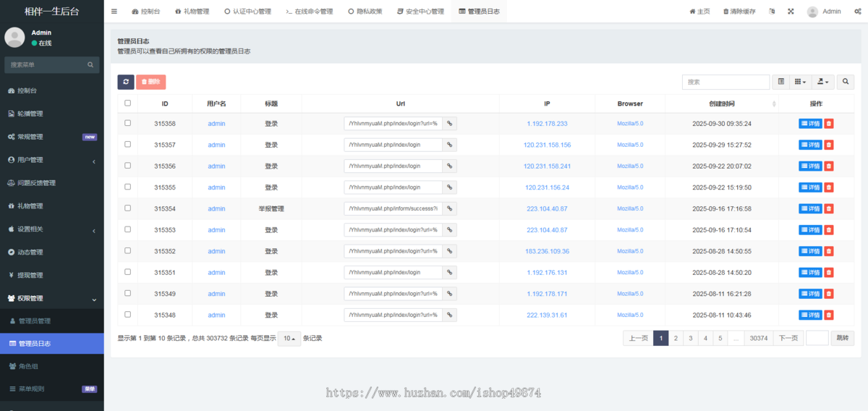Screen dimensions: 868x411
Task: Check the checkbox for row 315357
Action: tap(128, 144)
